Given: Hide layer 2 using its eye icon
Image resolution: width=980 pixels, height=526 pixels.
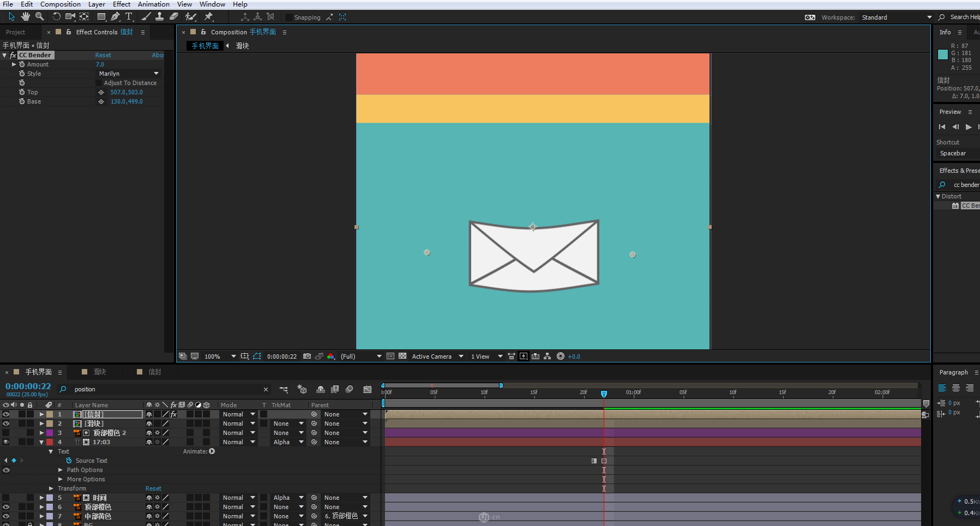Looking at the screenshot, I should click(6, 424).
